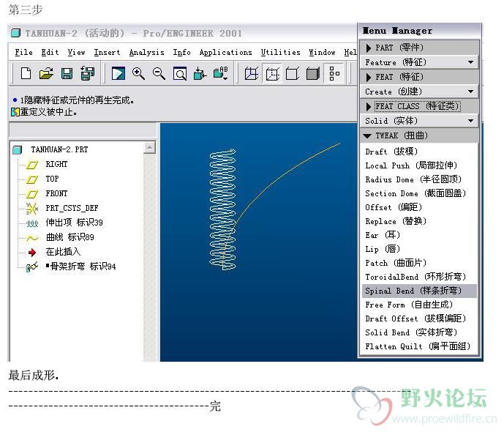The width and height of the screenshot is (504, 432).
Task: Open the Info menu
Action: [x=181, y=53]
